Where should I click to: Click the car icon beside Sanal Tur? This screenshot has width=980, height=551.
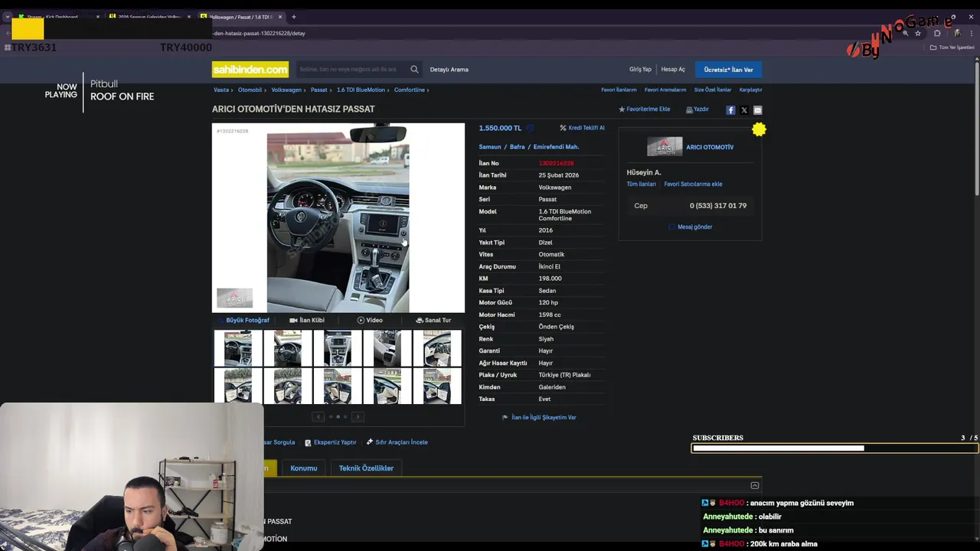tap(420, 320)
